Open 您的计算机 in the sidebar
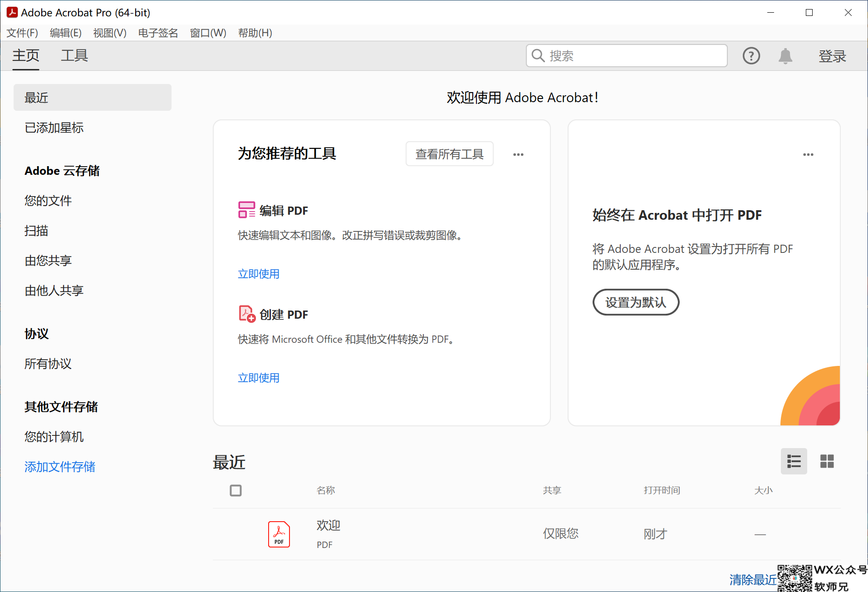 (54, 437)
